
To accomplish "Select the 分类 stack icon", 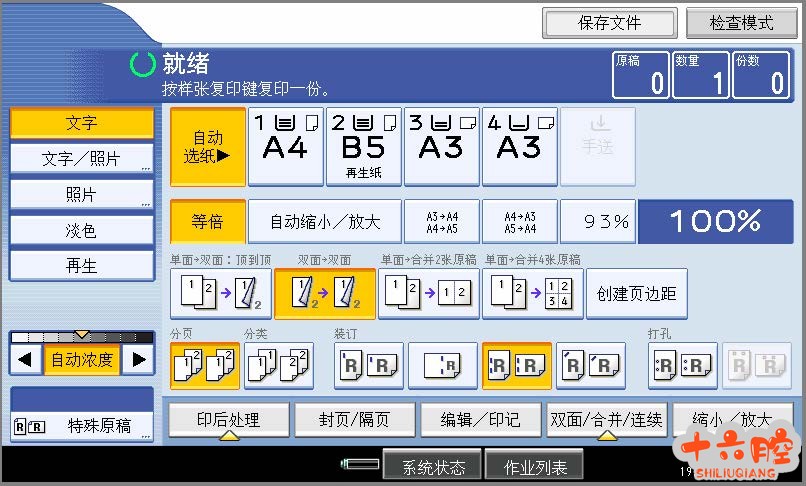I will pyautogui.click(x=278, y=365).
